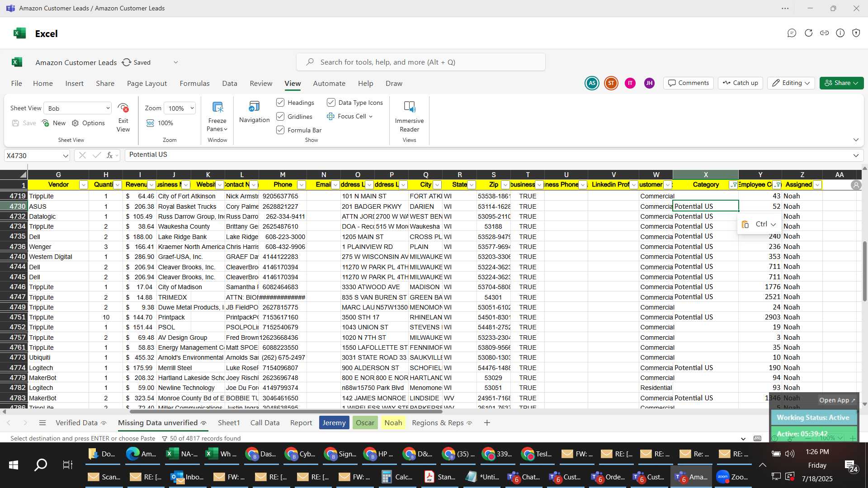Click the ST collaborator avatar
The image size is (868, 488).
611,83
